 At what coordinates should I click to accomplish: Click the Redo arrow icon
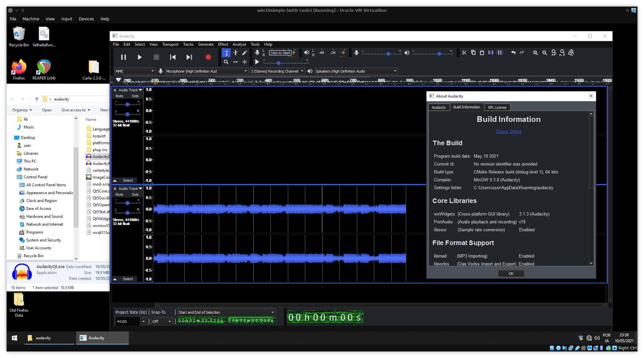[522, 52]
